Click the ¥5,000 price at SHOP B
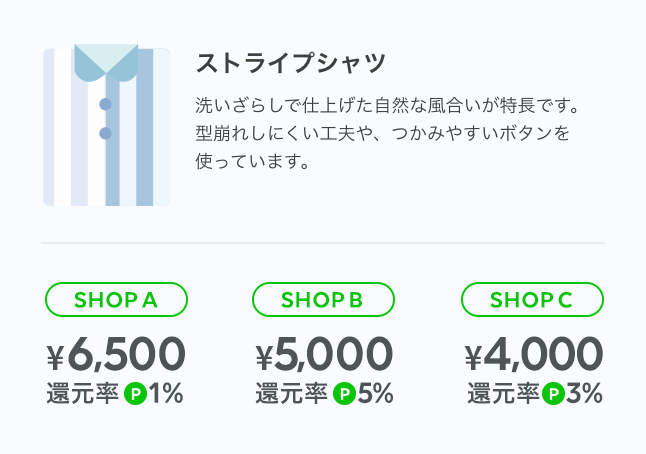 click(x=324, y=354)
